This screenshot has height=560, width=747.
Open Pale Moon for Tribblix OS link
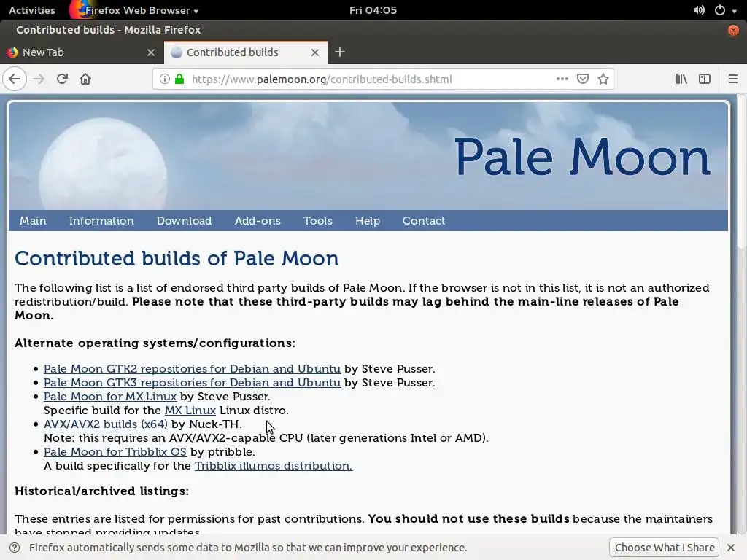tap(115, 452)
